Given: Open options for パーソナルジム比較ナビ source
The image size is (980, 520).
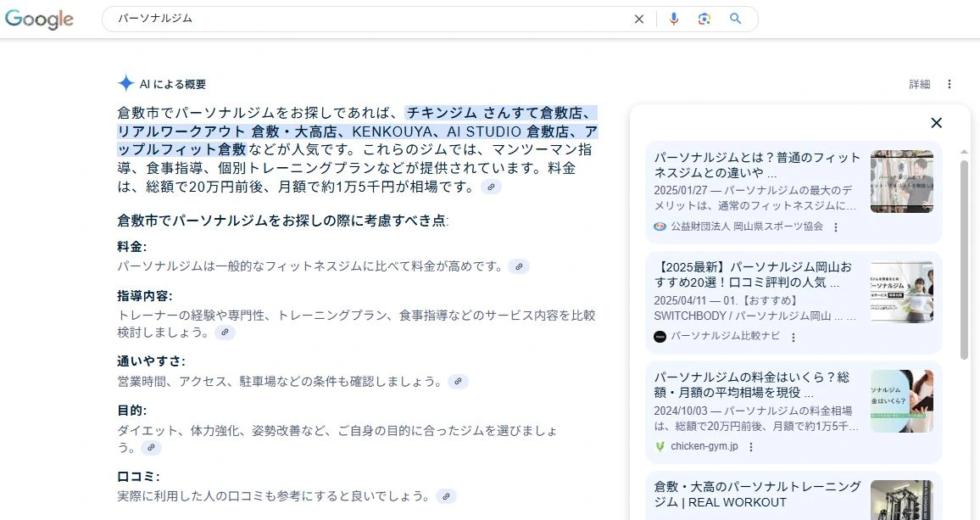Looking at the screenshot, I should pyautogui.click(x=793, y=338).
